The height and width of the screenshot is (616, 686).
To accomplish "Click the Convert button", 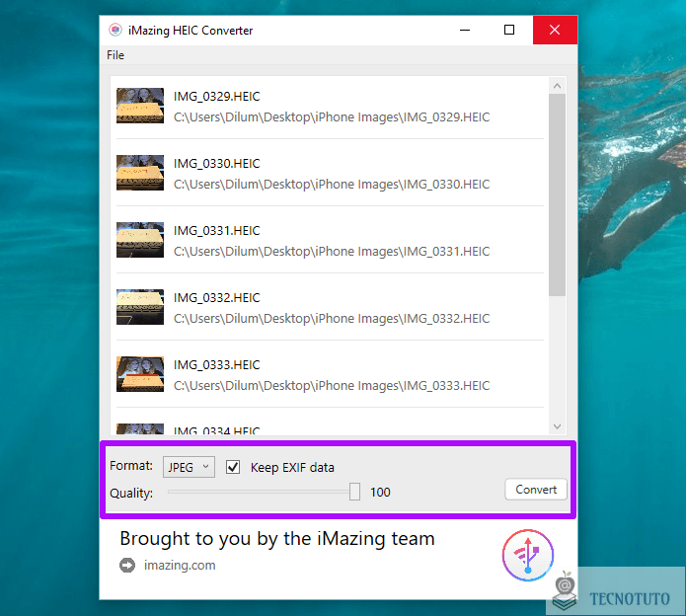I will 536,490.
